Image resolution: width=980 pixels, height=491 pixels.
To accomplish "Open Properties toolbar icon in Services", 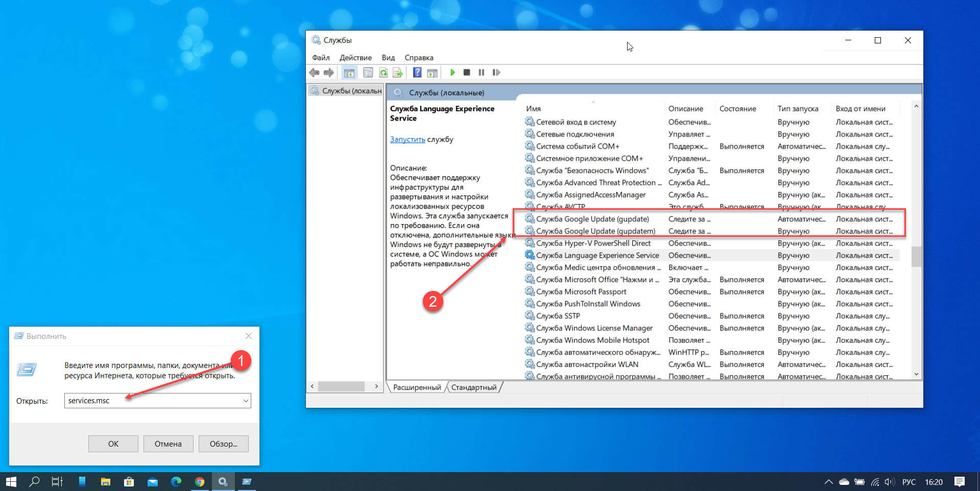I will click(368, 72).
